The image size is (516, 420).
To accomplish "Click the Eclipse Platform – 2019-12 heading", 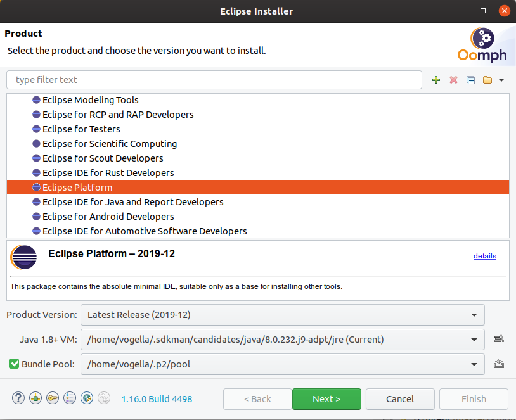I will pyautogui.click(x=112, y=253).
